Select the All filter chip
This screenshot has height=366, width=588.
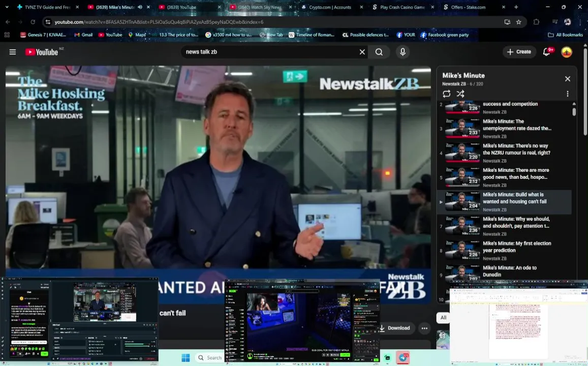443,318
